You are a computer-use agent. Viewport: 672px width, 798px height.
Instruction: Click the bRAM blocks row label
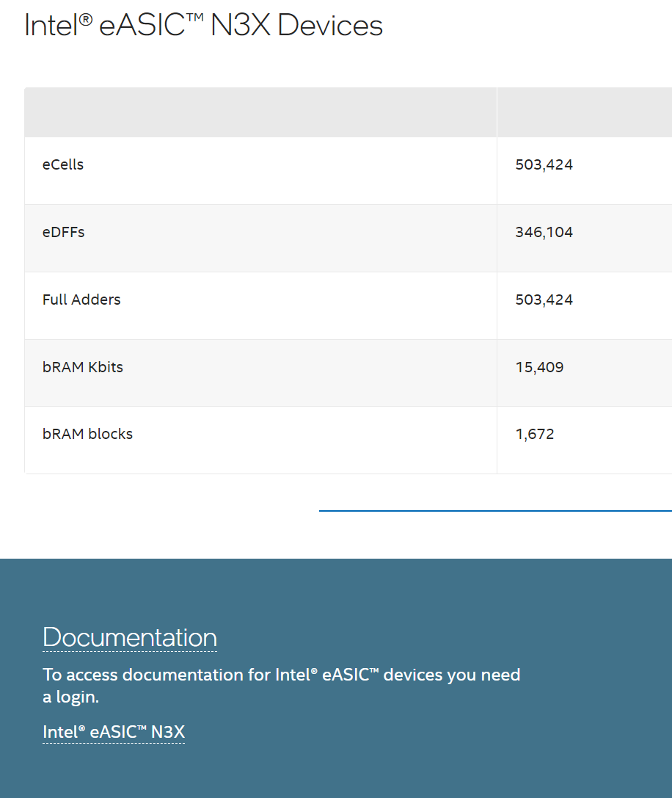[87, 434]
